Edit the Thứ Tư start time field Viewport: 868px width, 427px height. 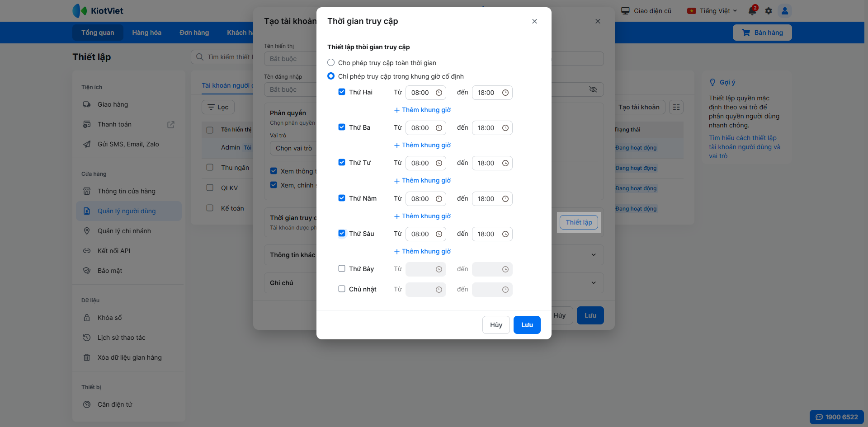(426, 163)
